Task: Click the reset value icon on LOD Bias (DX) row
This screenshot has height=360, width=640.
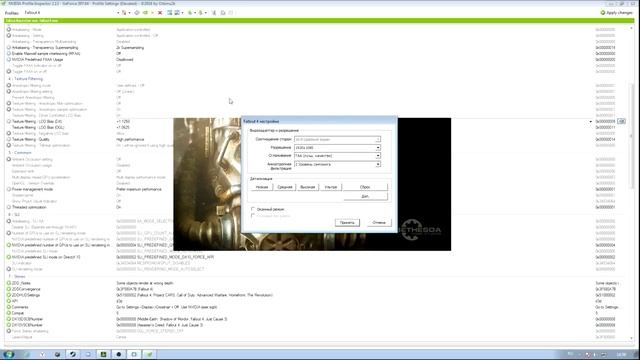Action: (621, 122)
